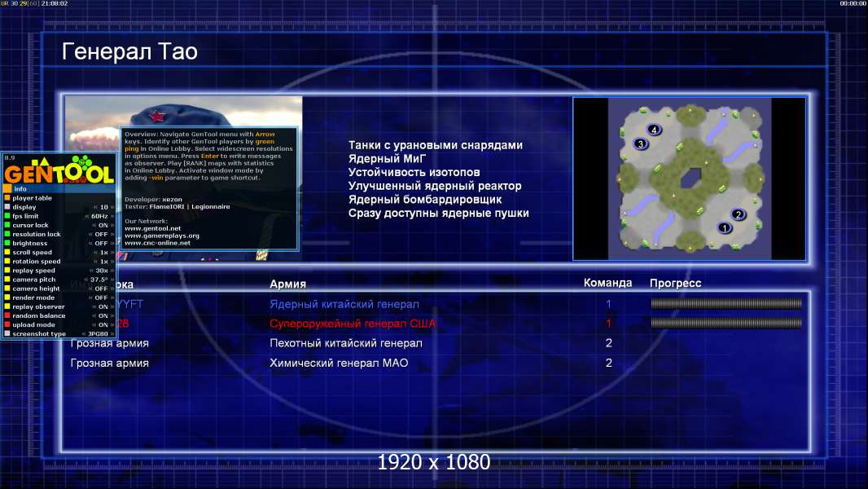Increase scroll speed with right arrow
The width and height of the screenshot is (868, 489).
[x=112, y=252]
